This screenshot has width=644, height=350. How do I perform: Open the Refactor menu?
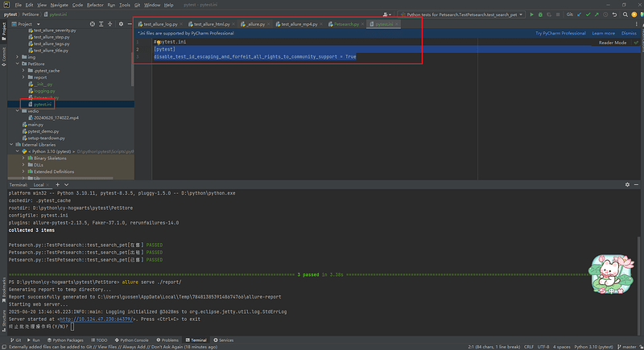click(95, 5)
